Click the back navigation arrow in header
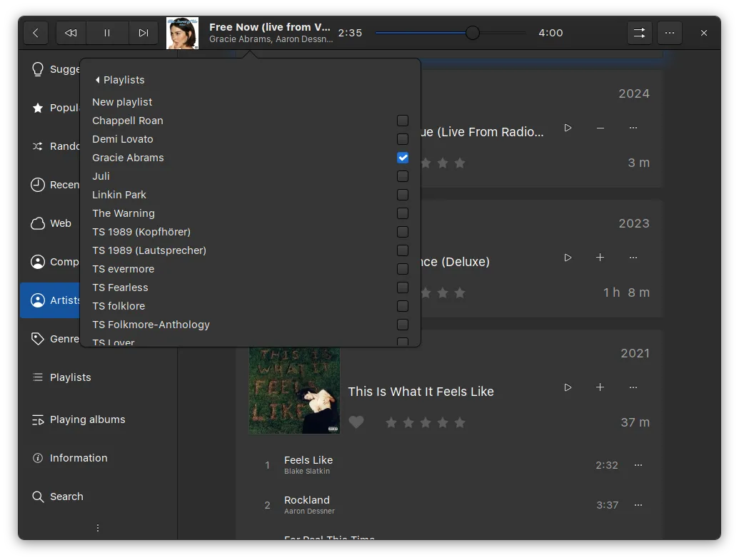This screenshot has height=560, width=739. click(36, 33)
